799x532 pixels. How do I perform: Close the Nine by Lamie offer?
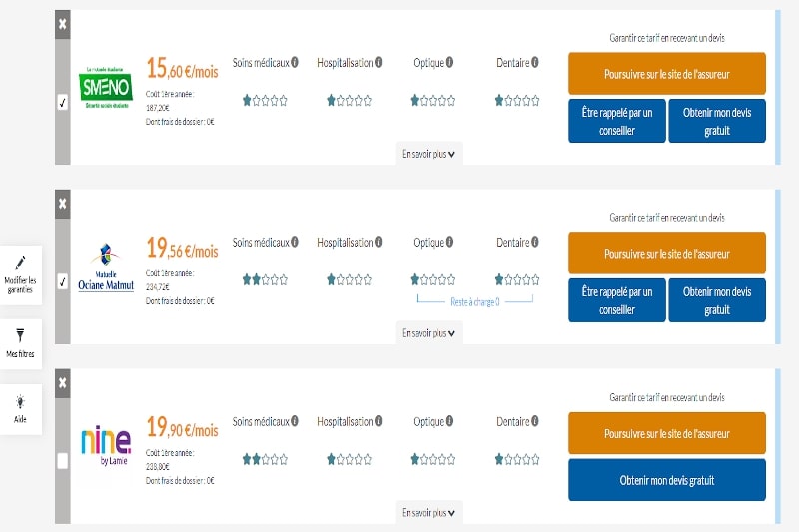[63, 382]
